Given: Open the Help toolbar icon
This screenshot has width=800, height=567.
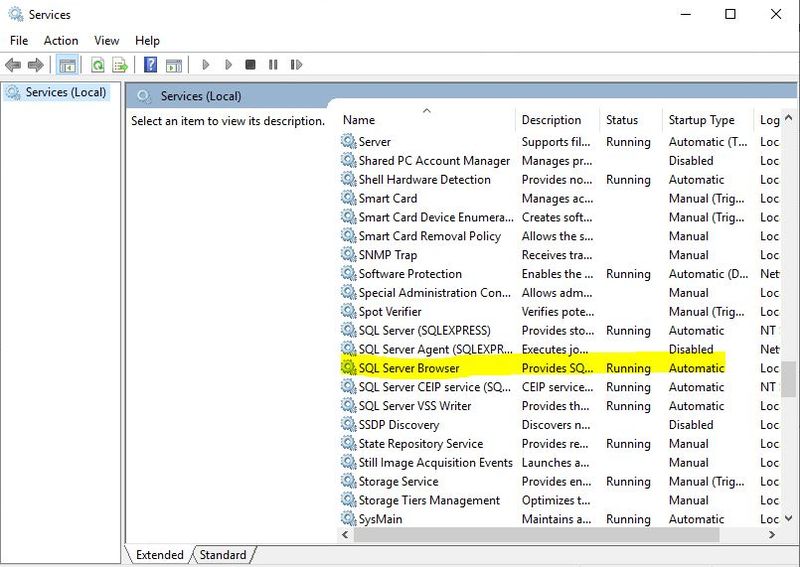Looking at the screenshot, I should tap(151, 65).
